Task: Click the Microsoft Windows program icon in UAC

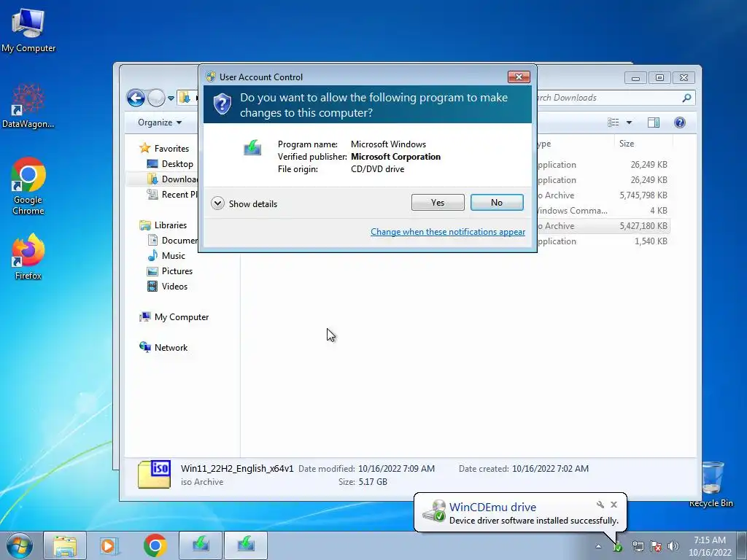Action: [252, 147]
